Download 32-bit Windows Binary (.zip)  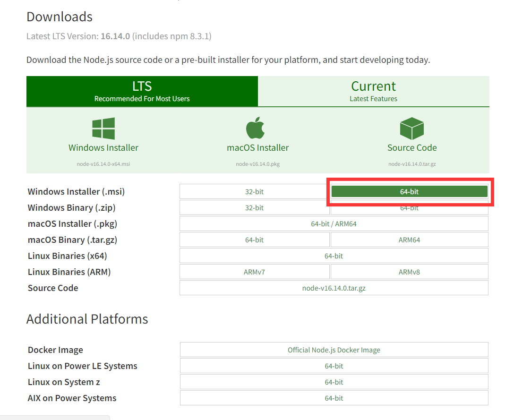pos(254,207)
